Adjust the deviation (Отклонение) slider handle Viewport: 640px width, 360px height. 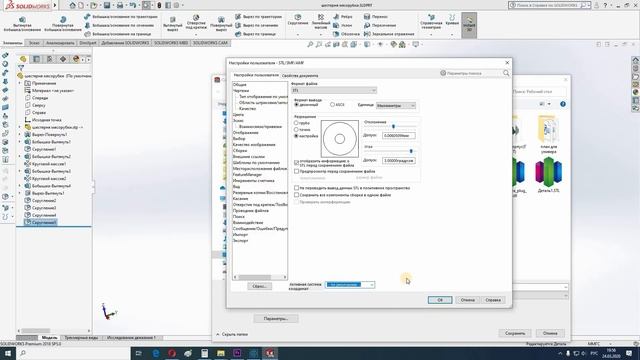click(x=393, y=127)
